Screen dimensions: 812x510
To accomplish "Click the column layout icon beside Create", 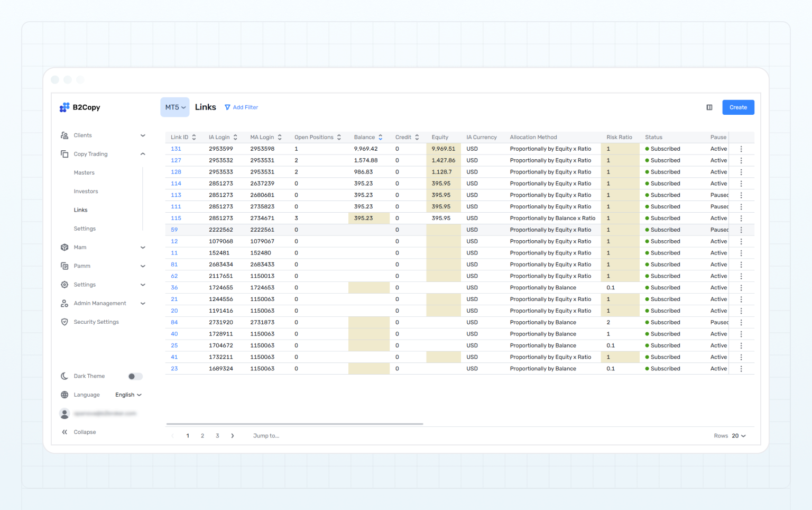I will pos(709,107).
